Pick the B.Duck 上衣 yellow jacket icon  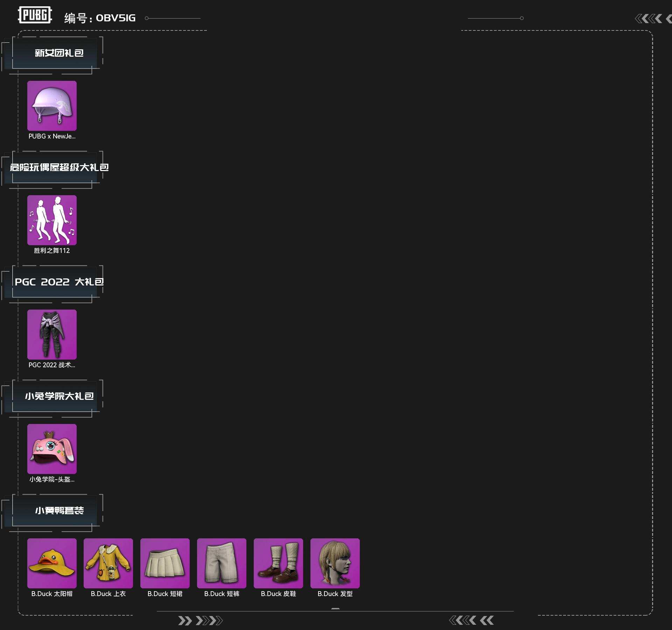(x=108, y=563)
